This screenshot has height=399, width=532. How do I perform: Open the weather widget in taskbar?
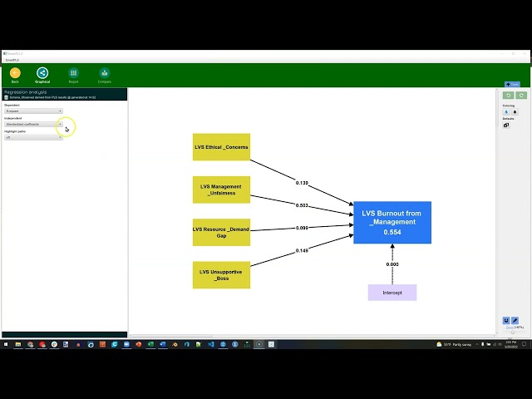tap(454, 344)
